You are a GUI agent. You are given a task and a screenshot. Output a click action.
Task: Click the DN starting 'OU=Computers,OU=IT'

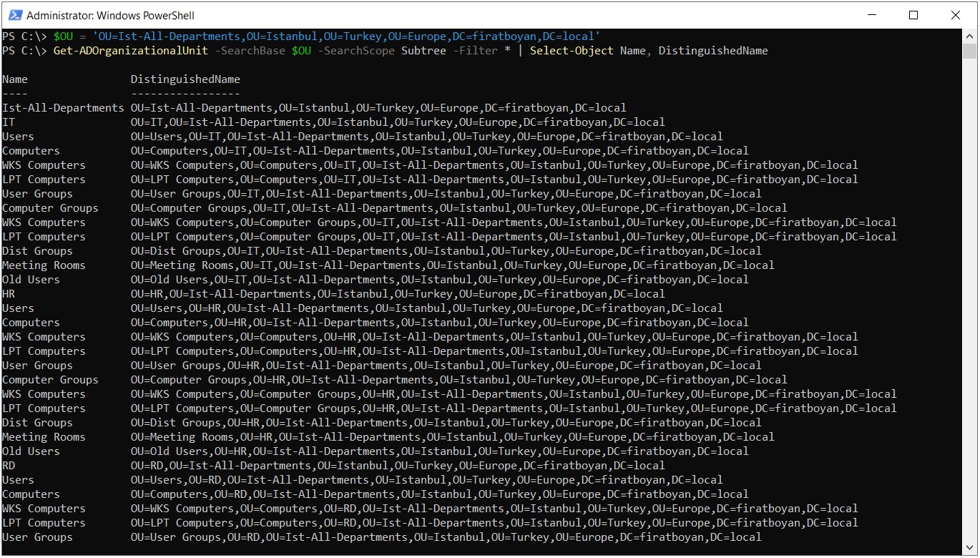(x=440, y=151)
